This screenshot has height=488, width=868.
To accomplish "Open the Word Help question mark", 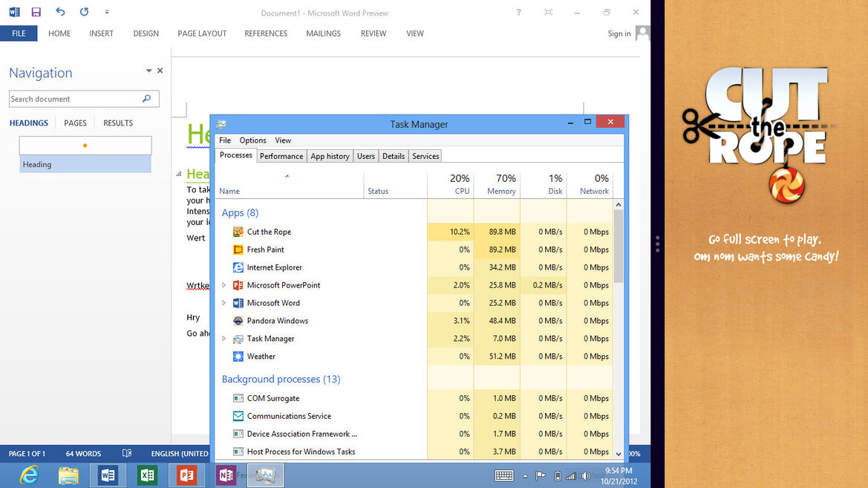I will [519, 12].
